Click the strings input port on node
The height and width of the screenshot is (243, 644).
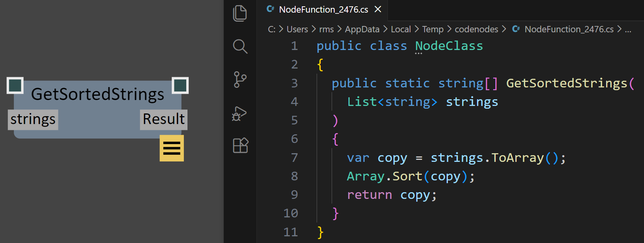[x=33, y=119]
